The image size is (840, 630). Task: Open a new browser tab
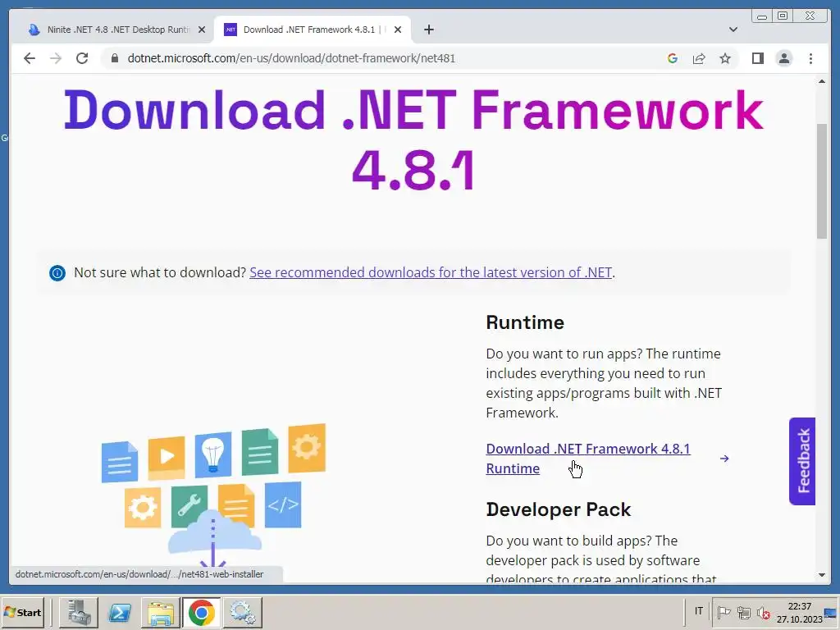click(x=428, y=30)
